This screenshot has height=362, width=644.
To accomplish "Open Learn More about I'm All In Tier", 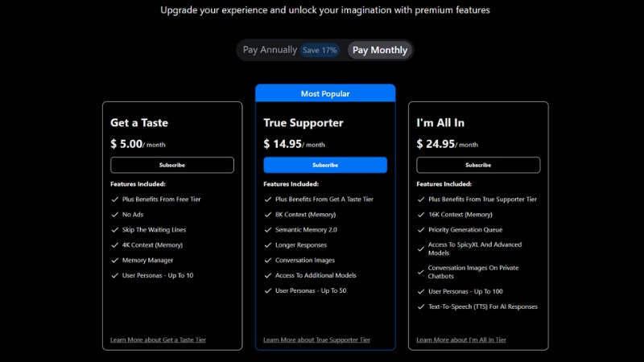I will coord(461,339).
